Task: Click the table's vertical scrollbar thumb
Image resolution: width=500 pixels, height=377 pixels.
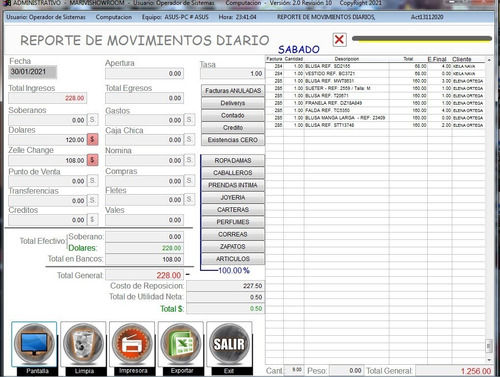Action: click(489, 346)
